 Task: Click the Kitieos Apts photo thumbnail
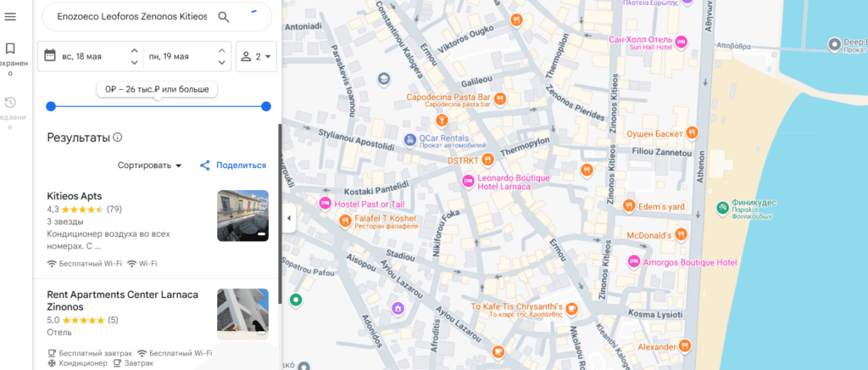(x=242, y=216)
